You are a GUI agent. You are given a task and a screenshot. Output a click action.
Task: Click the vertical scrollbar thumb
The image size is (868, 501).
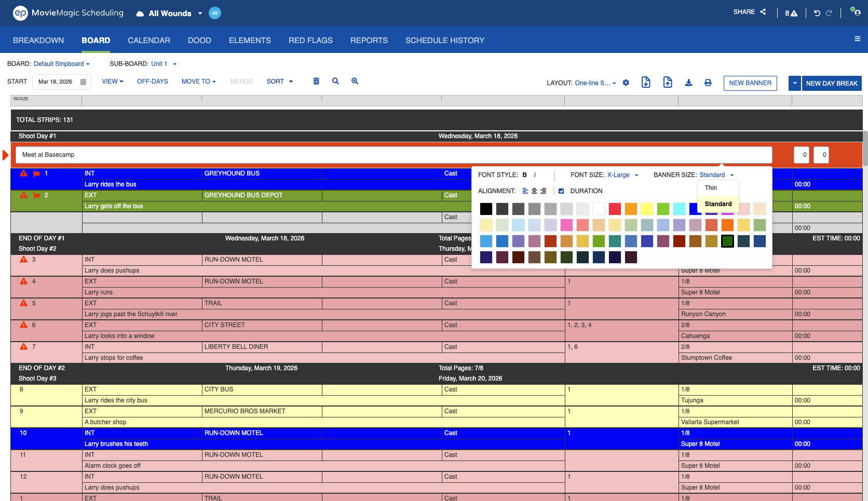pyautogui.click(x=865, y=148)
